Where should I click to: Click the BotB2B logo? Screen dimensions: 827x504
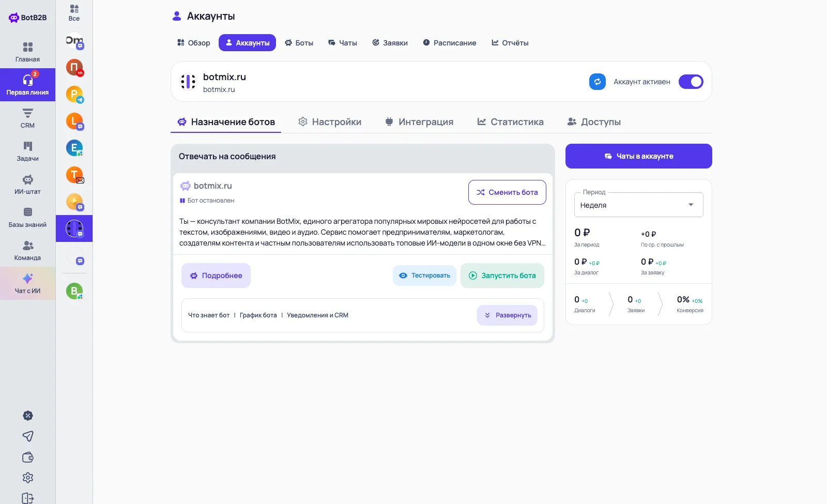[28, 18]
